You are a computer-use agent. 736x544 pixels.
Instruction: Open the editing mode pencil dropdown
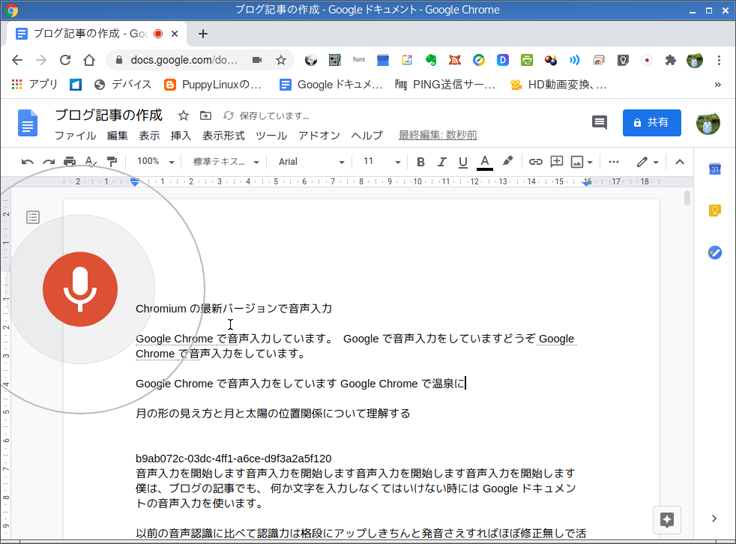point(648,162)
